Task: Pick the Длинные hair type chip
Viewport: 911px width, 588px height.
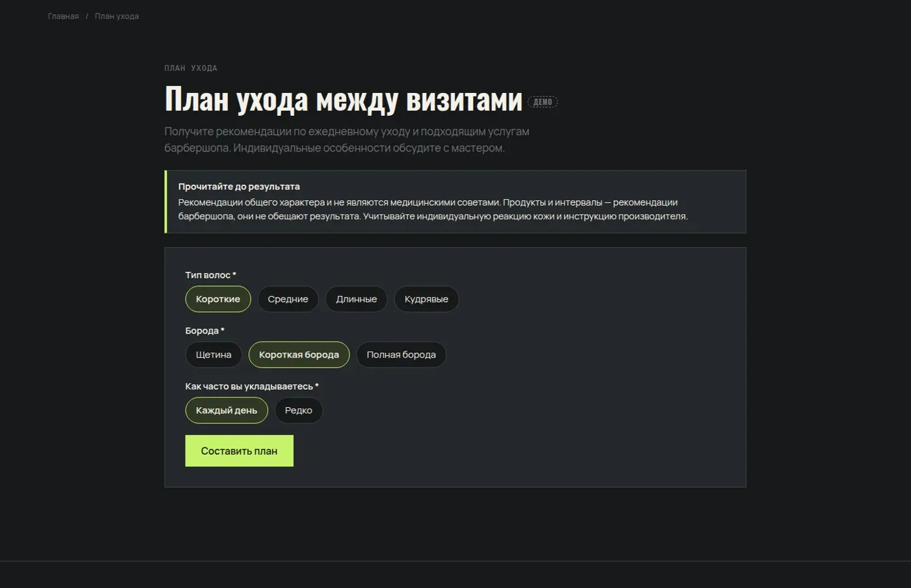Action: point(357,299)
